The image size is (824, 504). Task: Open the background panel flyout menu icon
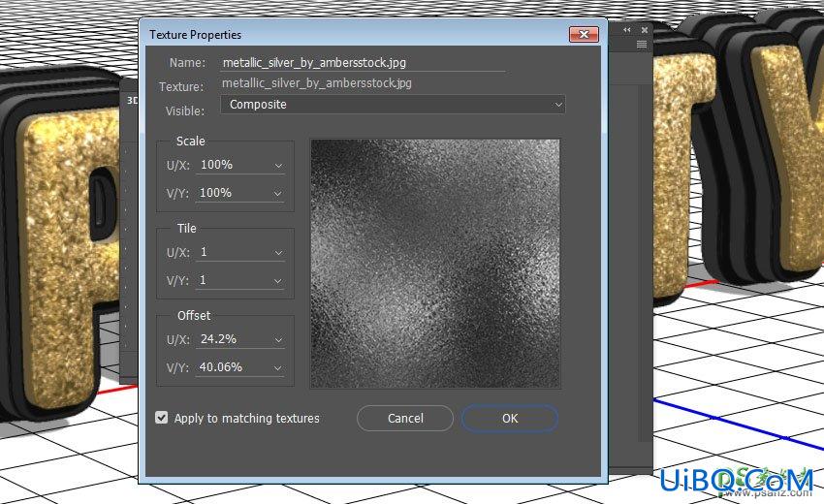point(642,45)
